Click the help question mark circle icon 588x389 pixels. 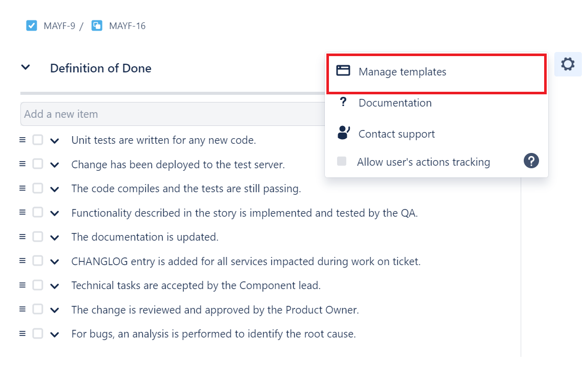pyautogui.click(x=531, y=161)
